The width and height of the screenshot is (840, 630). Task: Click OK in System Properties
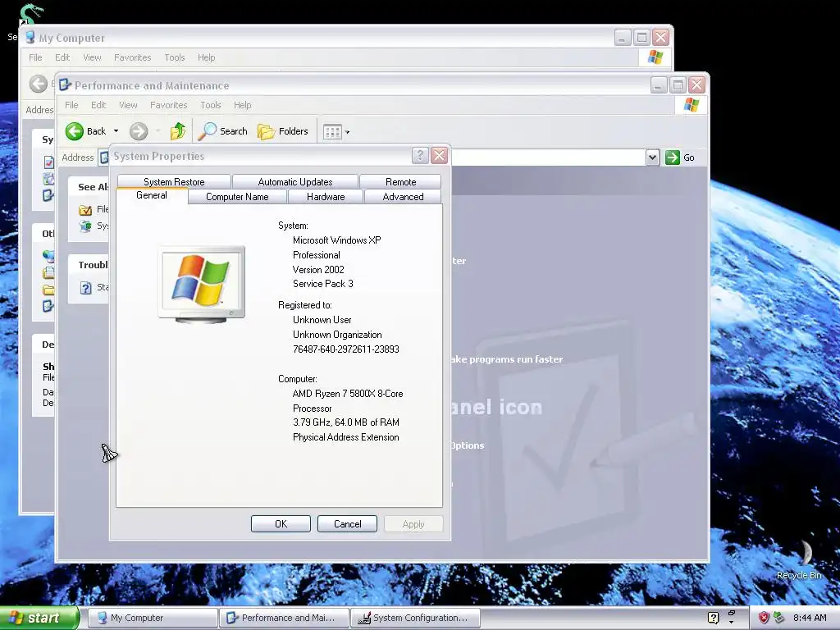click(281, 524)
